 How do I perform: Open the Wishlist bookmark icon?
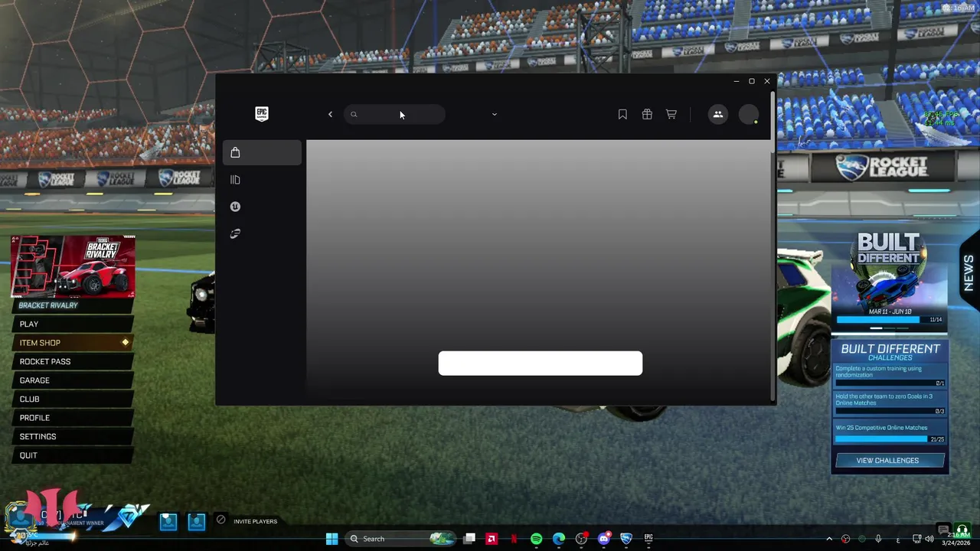pyautogui.click(x=622, y=114)
